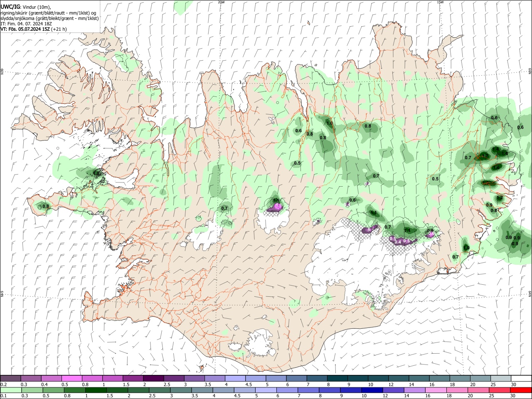
Task: Click the 'slydda/snjókoma (grátt/bleikt/grænt - mm/1klst)' line
Action: (x=49, y=18)
